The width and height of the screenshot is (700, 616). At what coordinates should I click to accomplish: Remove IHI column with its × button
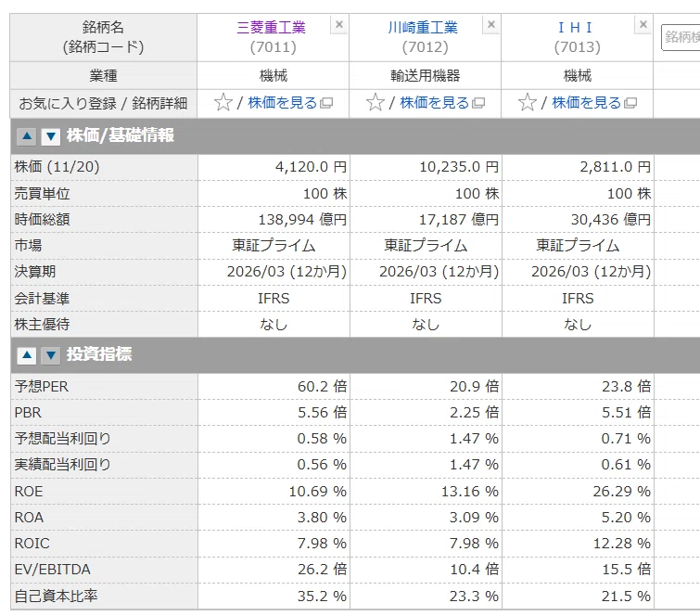click(643, 24)
